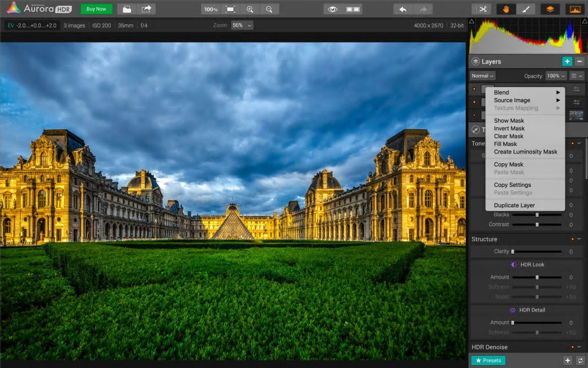
Task: Click the bottom layer's image thumbnail
Action: pos(576,115)
